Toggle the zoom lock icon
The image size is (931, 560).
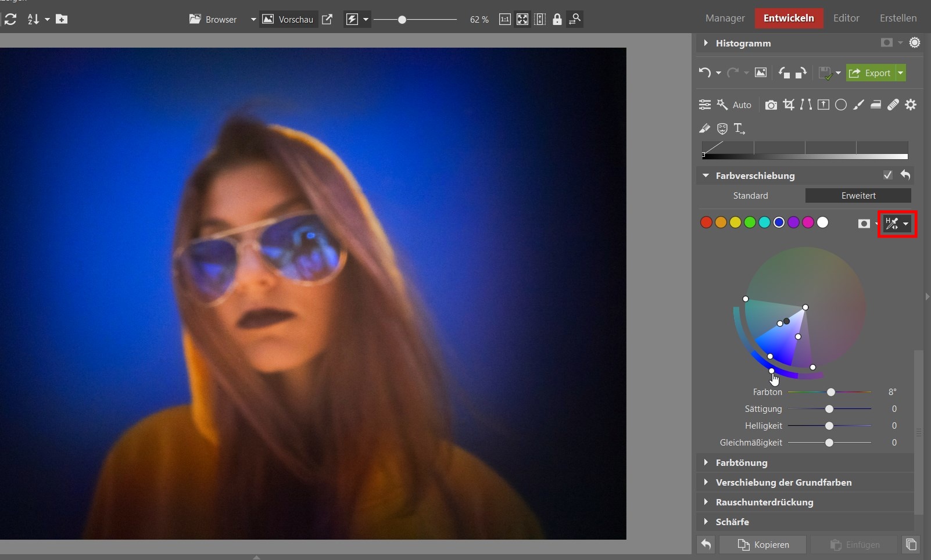(x=557, y=19)
